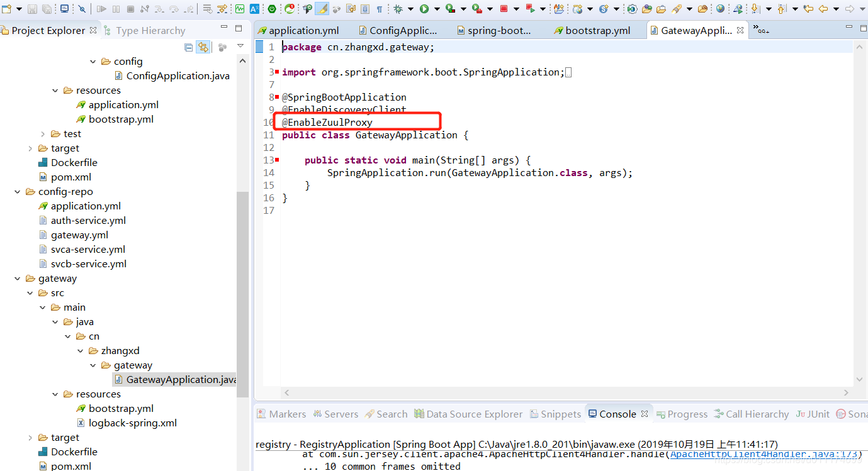Viewport: 868px width, 471px height.
Task: Collapse the config folder node
Action: (x=93, y=62)
